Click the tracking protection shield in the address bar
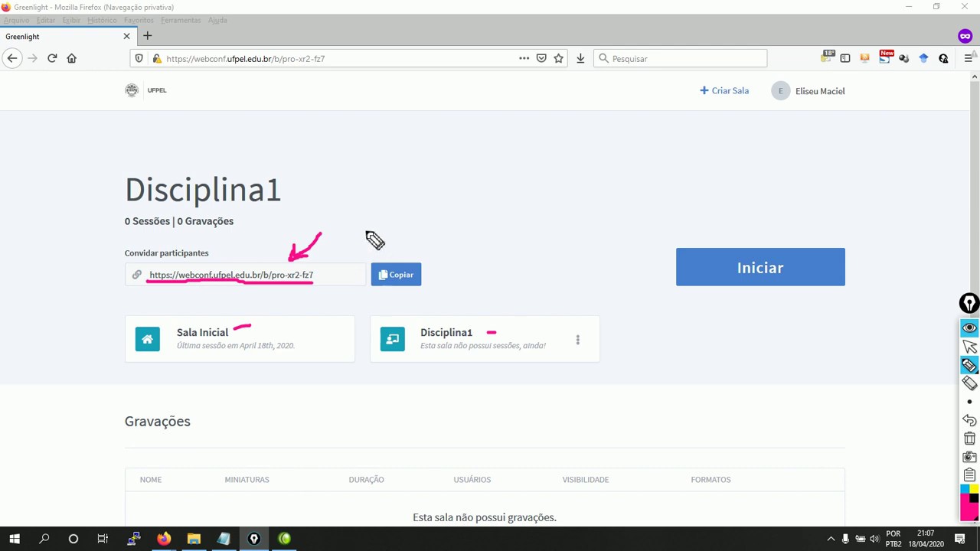The image size is (980, 551). (139, 58)
